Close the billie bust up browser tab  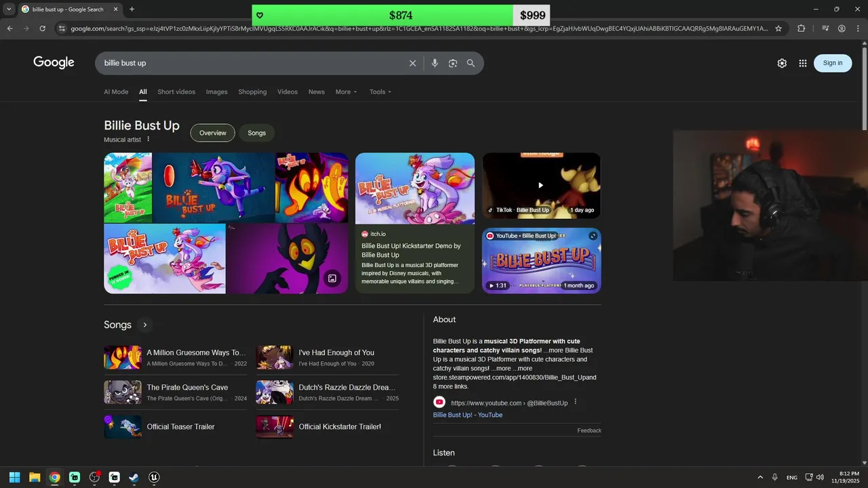coord(115,9)
